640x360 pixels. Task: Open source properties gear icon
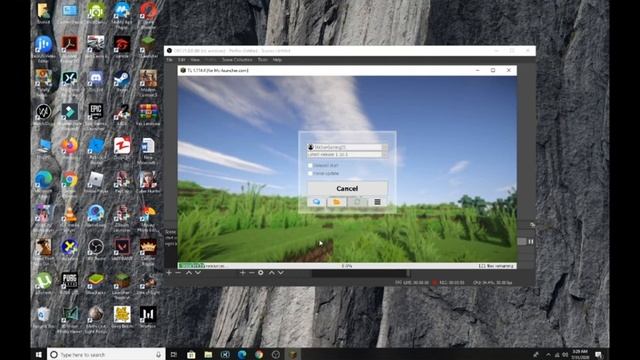click(260, 273)
